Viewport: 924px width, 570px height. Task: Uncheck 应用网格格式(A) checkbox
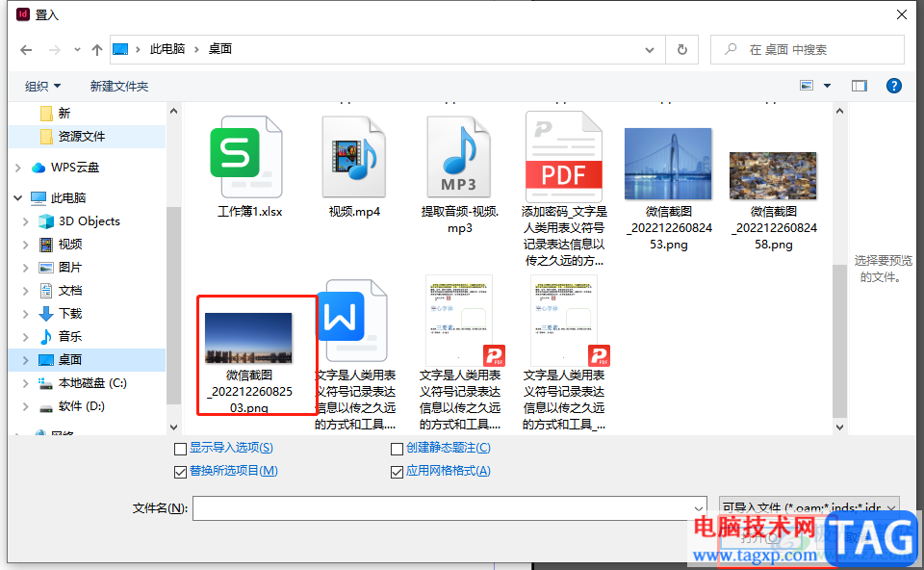coord(397,472)
